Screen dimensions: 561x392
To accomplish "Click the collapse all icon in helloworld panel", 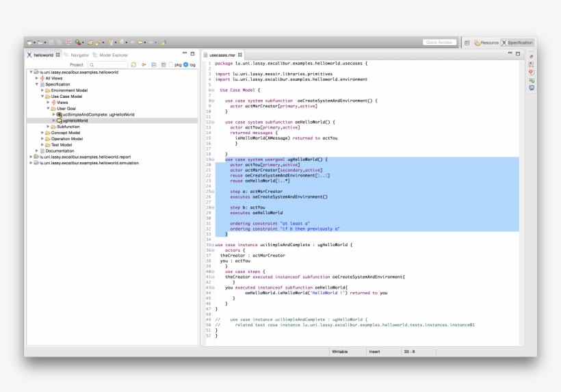I will click(154, 64).
